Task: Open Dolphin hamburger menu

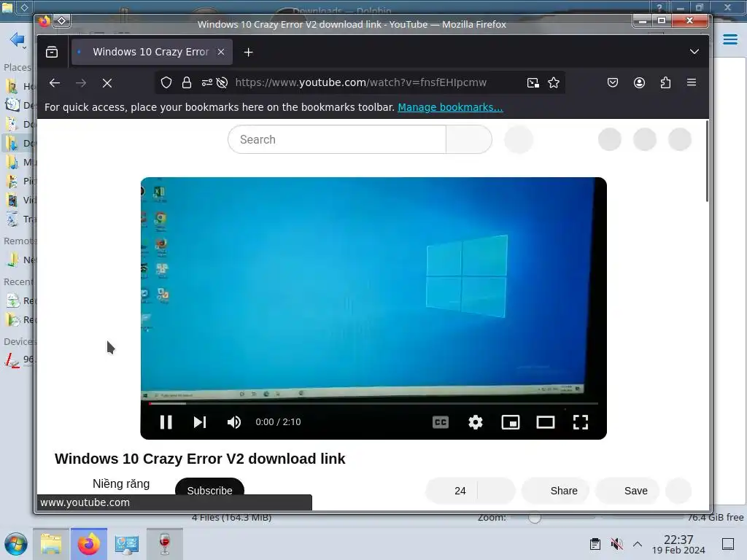Action: (x=730, y=39)
